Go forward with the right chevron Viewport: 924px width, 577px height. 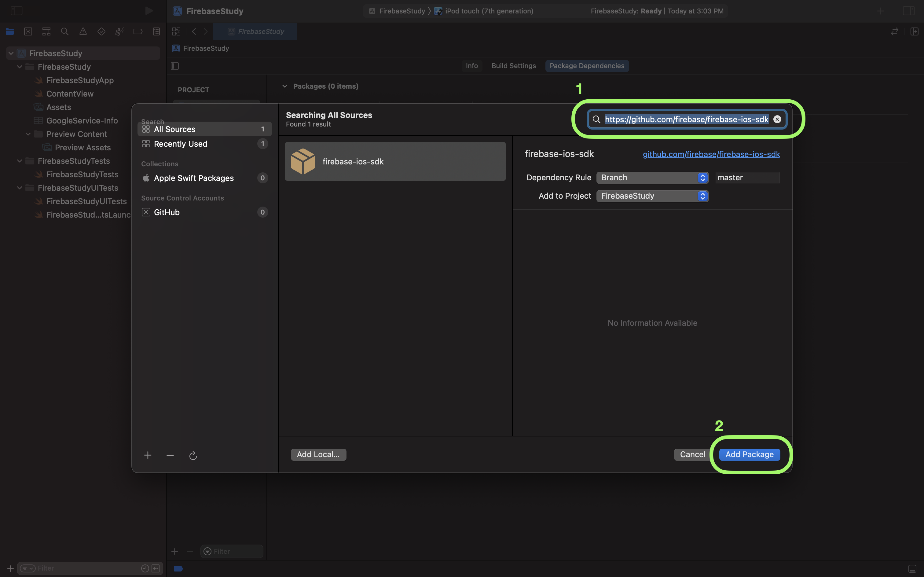click(x=206, y=32)
